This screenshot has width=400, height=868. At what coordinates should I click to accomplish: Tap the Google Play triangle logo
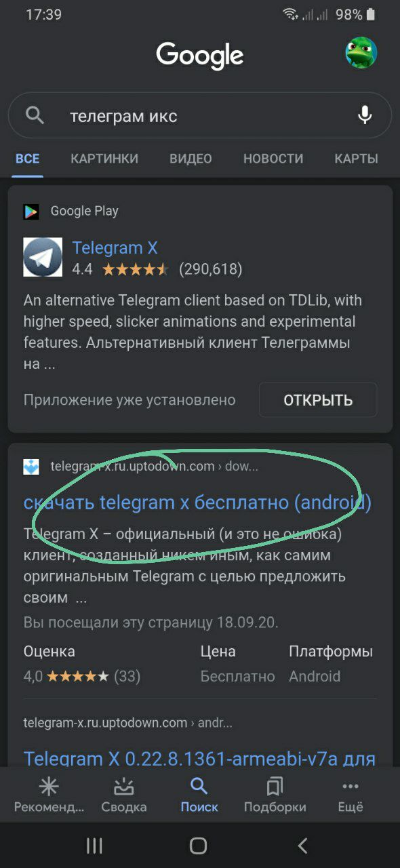point(31,212)
